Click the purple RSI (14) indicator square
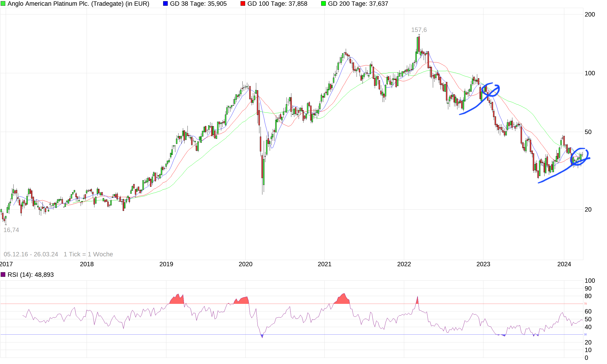 pyautogui.click(x=3, y=274)
